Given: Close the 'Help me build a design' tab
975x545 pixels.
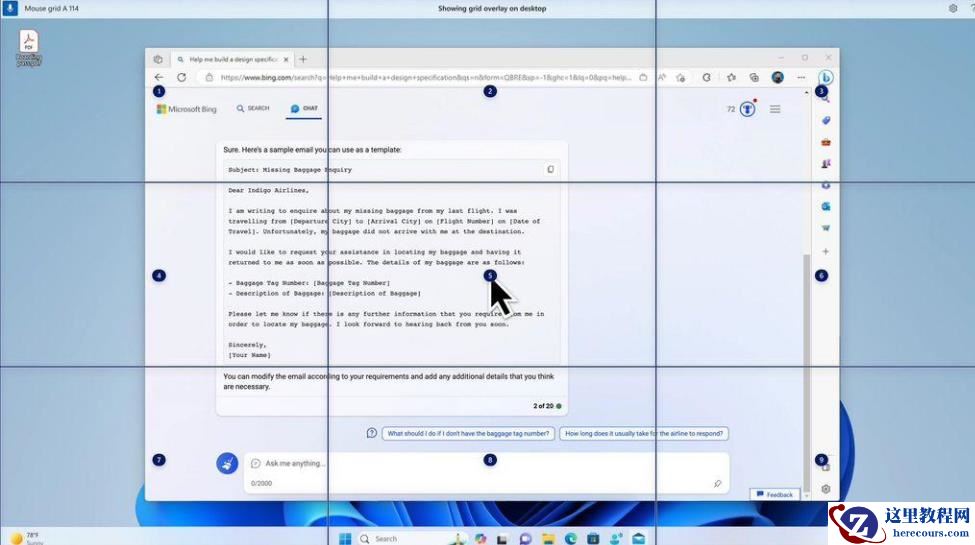Looking at the screenshot, I should pyautogui.click(x=286, y=59).
